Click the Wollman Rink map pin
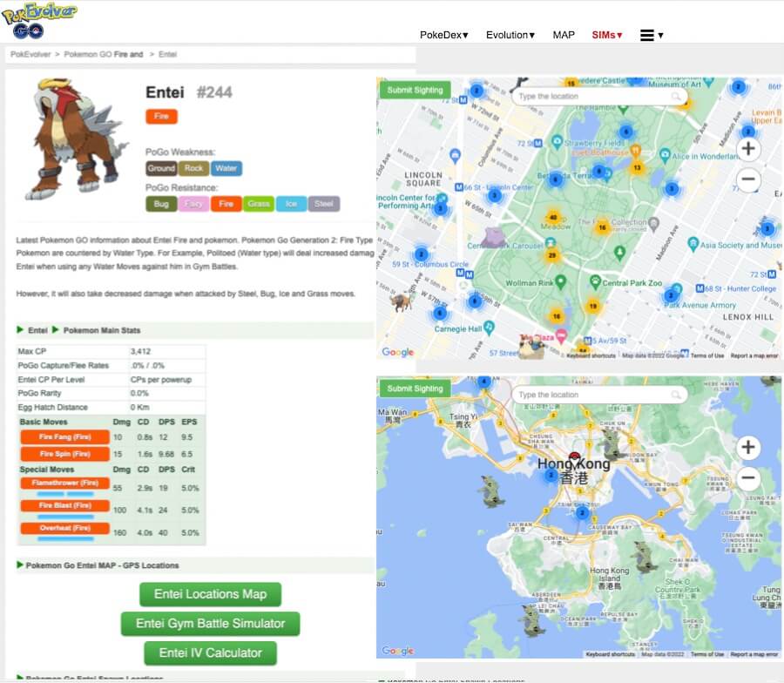The image size is (784, 683). (x=560, y=282)
